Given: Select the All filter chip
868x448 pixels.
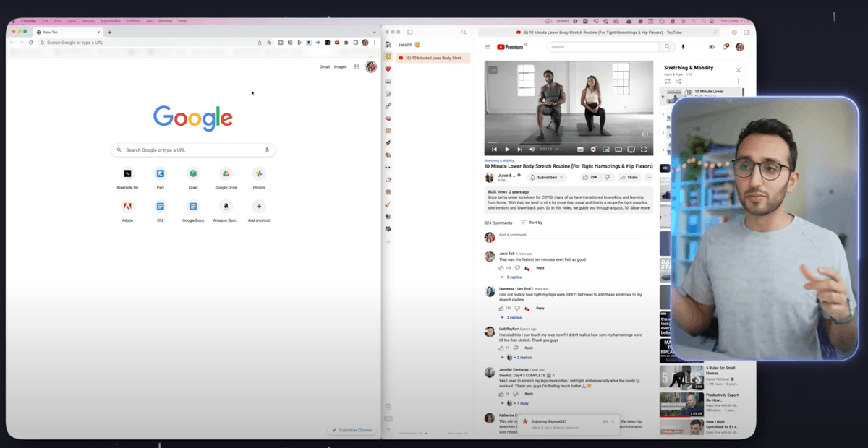Looking at the screenshot, I should (x=665, y=168).
